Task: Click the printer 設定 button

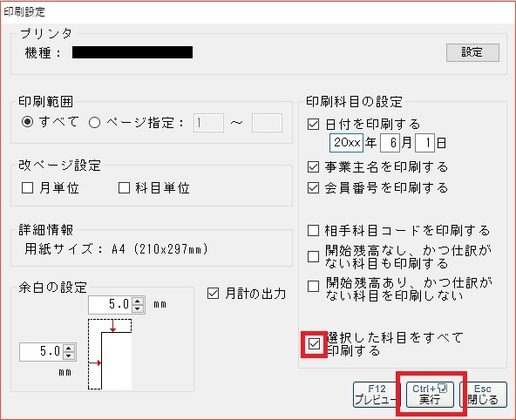Action: (x=472, y=52)
